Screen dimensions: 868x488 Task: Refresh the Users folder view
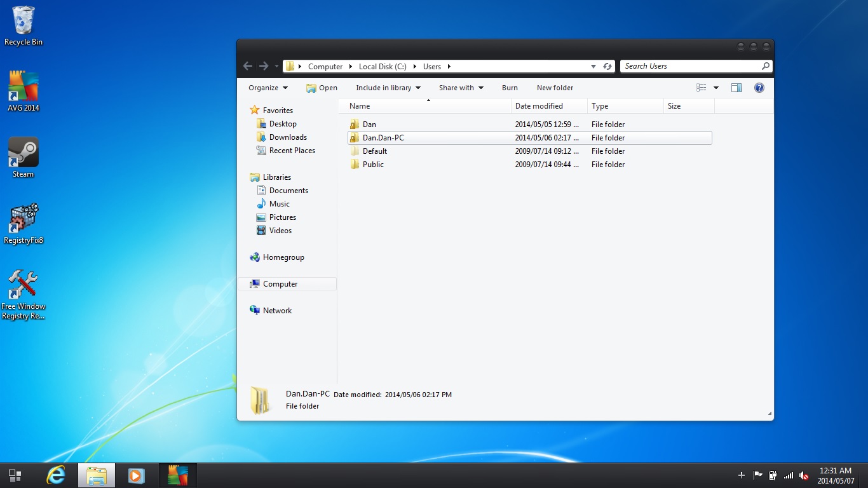(607, 66)
